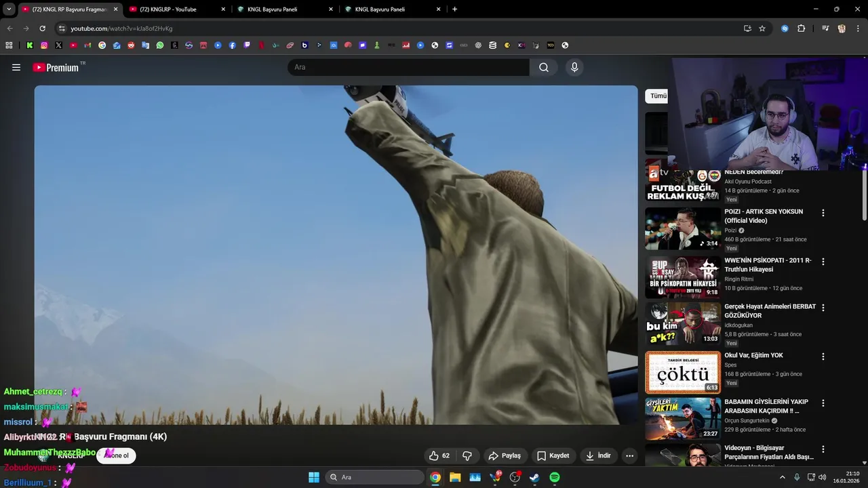This screenshot has width=868, height=488.
Task: Open the WhatsApp bookmark
Action: point(160,45)
